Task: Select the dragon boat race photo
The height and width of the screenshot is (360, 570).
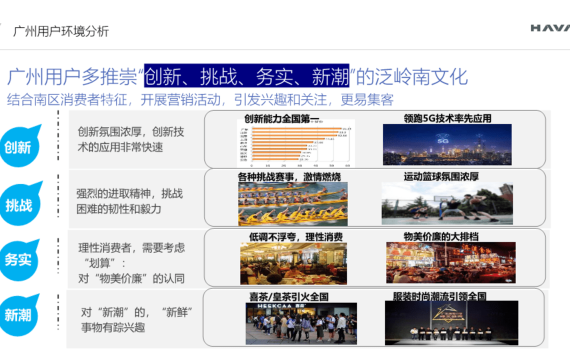Action: pyautogui.click(x=293, y=204)
